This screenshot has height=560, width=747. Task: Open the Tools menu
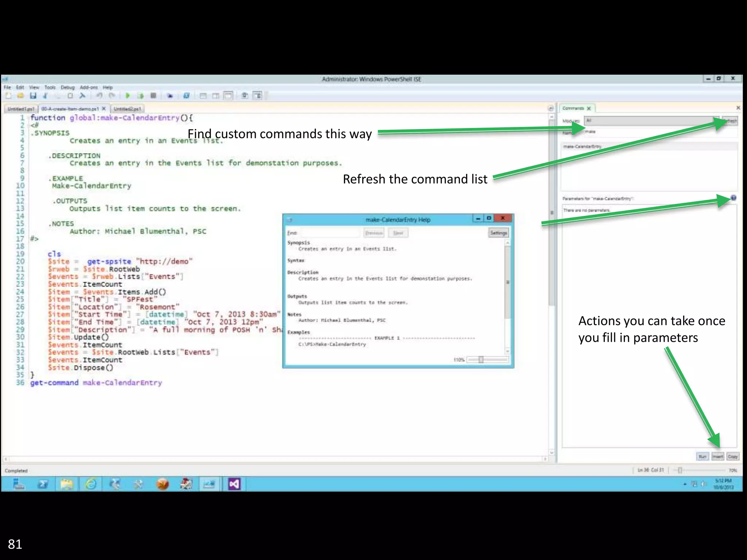point(50,87)
